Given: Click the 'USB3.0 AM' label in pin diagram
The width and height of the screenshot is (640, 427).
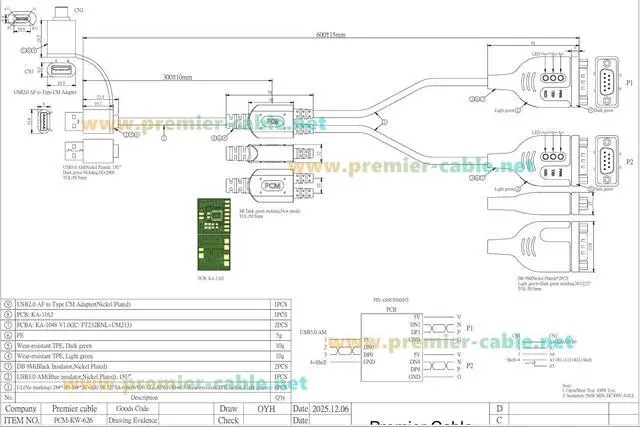Looking at the screenshot, I should click(x=313, y=332).
